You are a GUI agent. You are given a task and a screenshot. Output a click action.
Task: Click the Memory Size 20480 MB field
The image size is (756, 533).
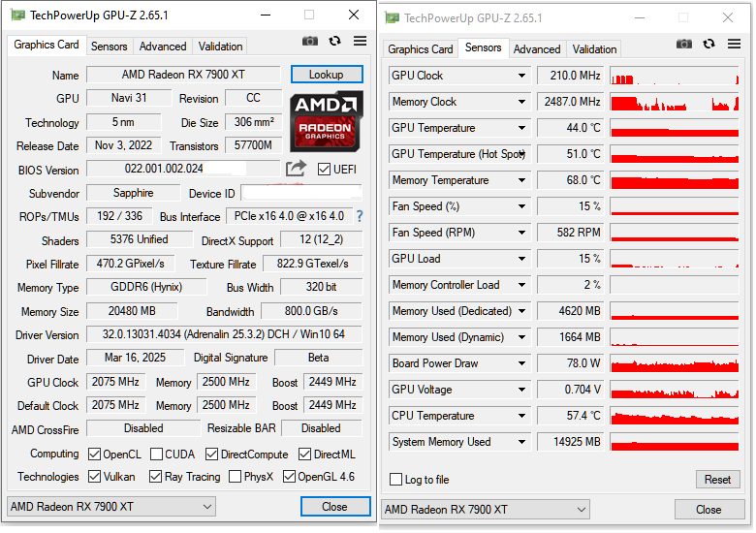(x=132, y=311)
